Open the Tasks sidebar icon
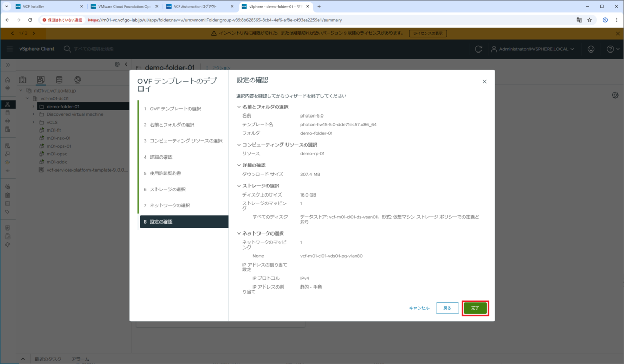624x364 pixels. click(x=7, y=195)
